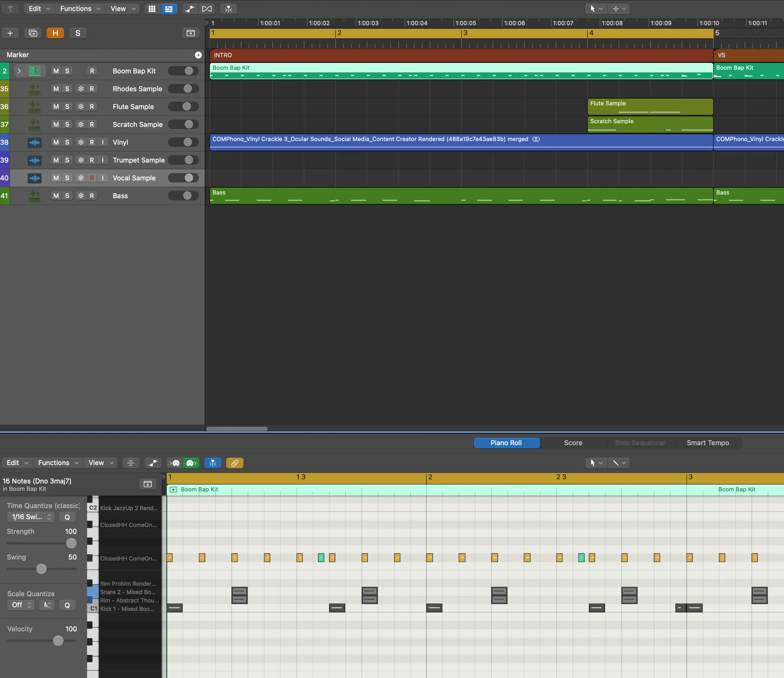Click Collapse Mode in Piano Roll

131,463
